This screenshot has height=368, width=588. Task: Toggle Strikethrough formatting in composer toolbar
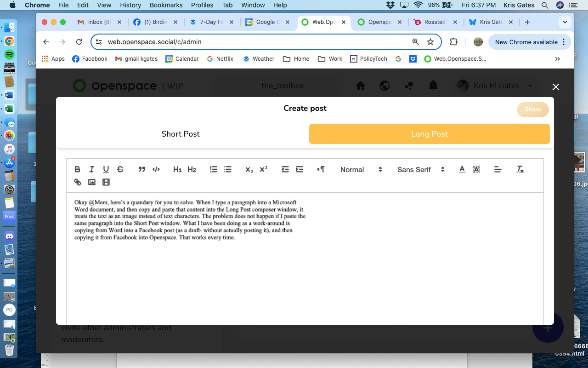(x=120, y=169)
